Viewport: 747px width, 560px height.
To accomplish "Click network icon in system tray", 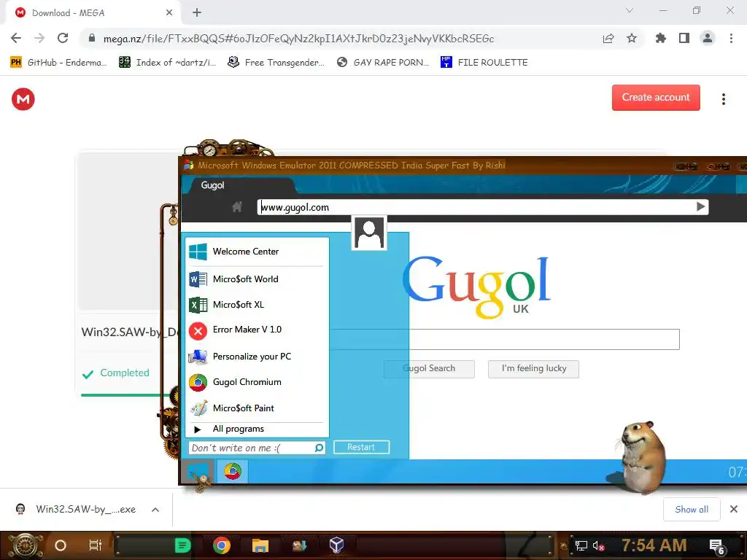I will click(581, 546).
